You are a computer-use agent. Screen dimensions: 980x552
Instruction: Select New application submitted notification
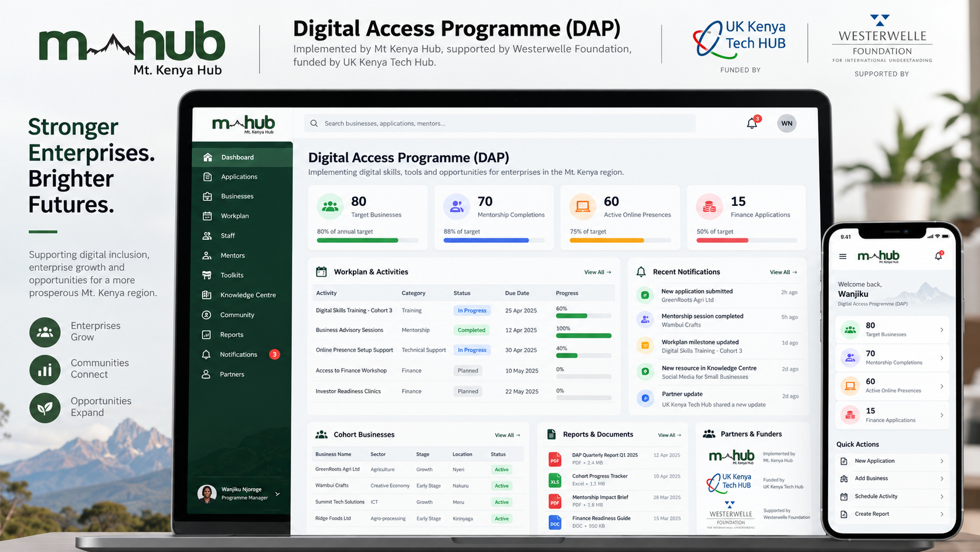(x=717, y=296)
